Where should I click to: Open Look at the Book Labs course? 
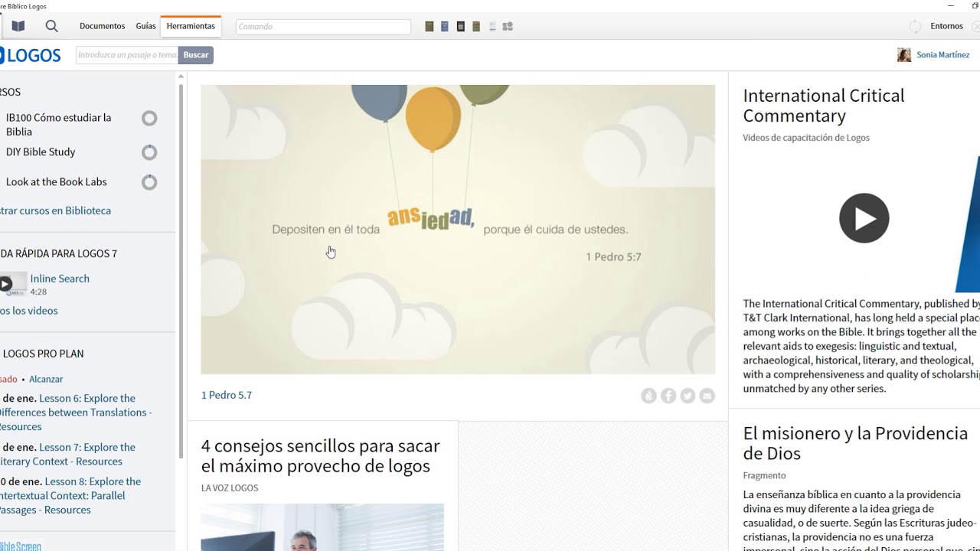(56, 181)
